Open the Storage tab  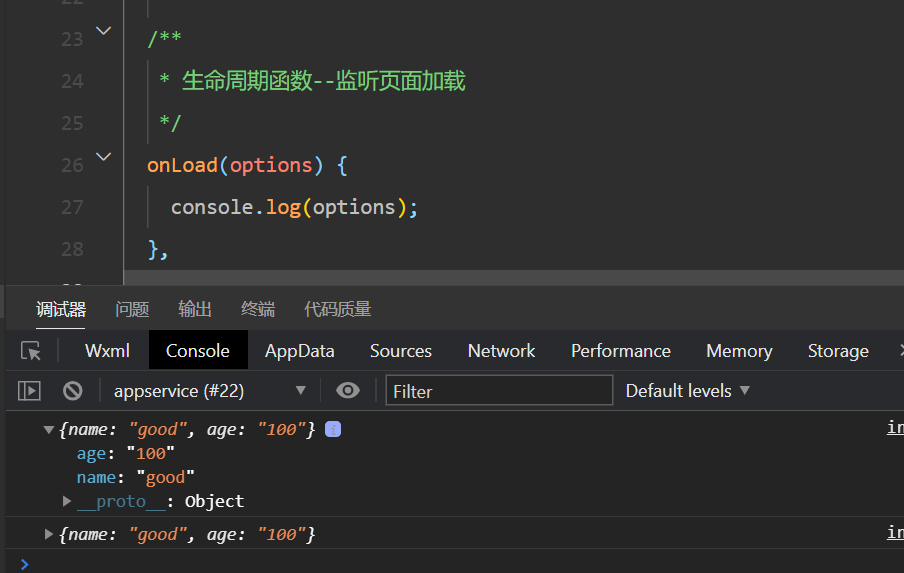(838, 350)
